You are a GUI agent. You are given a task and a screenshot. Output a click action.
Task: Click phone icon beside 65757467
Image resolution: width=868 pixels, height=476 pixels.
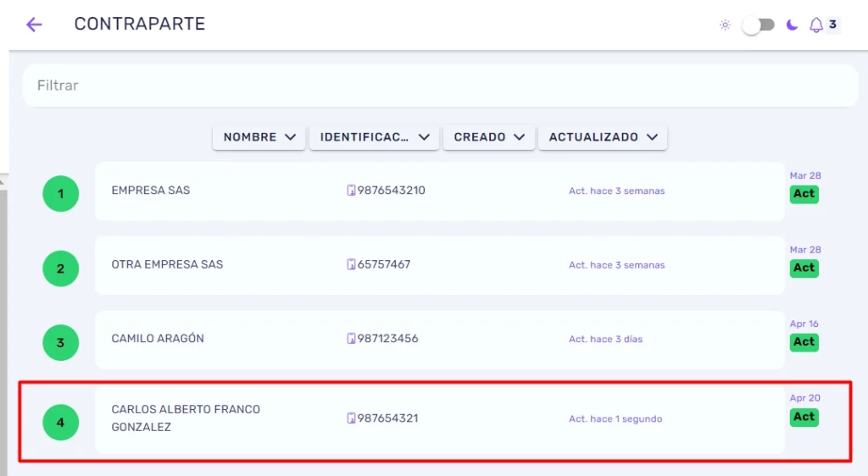[351, 265]
